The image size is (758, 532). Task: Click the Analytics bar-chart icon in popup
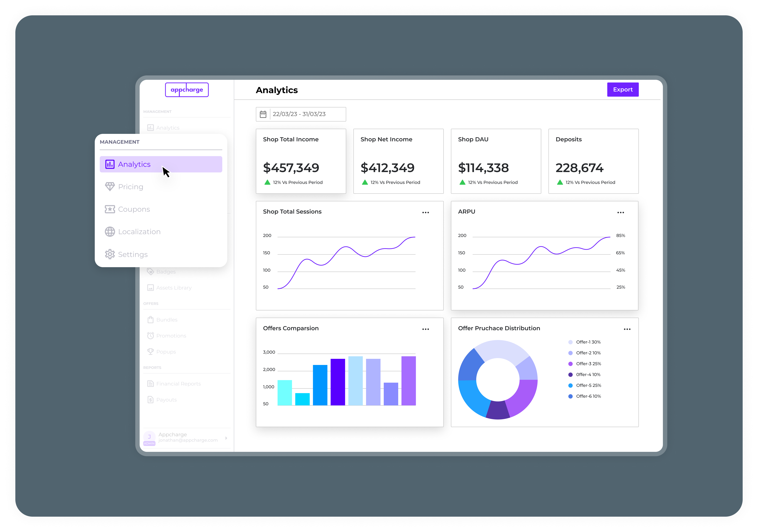coord(110,164)
